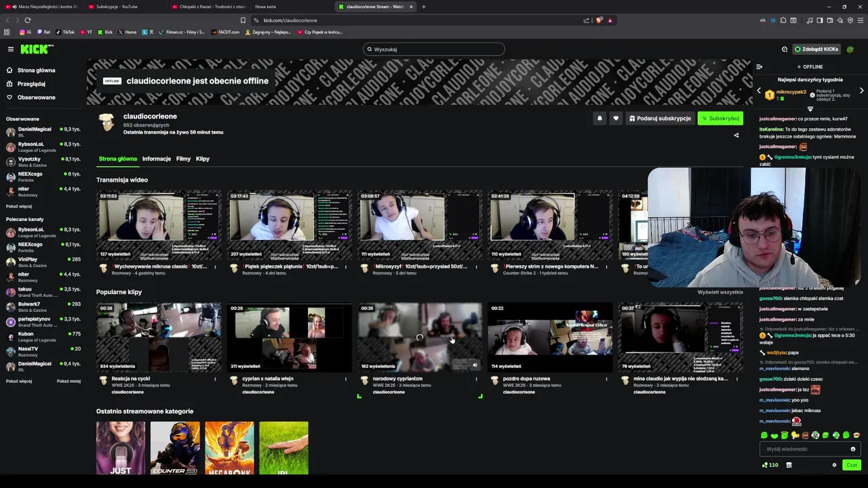The image size is (868, 488).
Task: Open the FACEIT.com bookmark
Action: (226, 32)
